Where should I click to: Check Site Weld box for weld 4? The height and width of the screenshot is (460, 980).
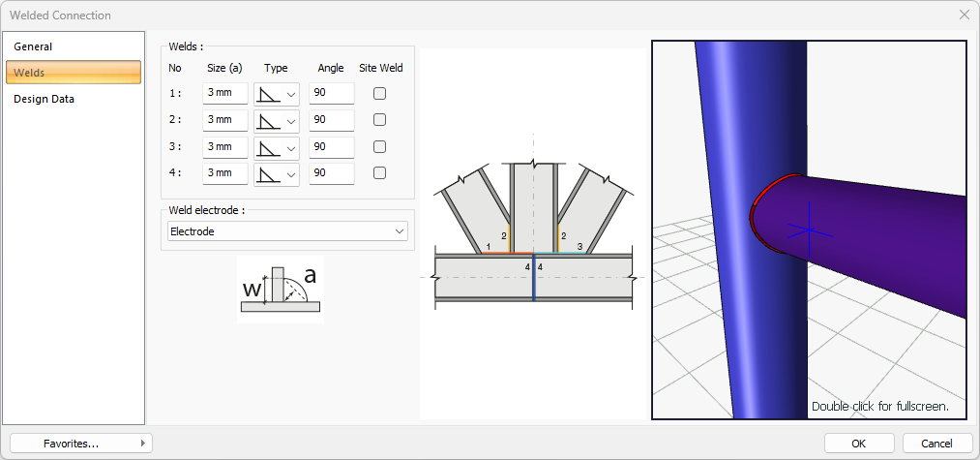pos(380,174)
